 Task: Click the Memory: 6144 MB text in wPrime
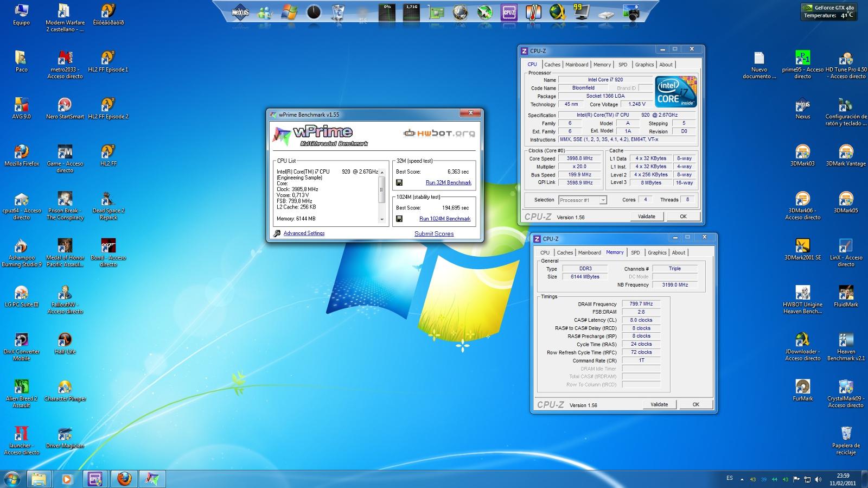tap(296, 219)
